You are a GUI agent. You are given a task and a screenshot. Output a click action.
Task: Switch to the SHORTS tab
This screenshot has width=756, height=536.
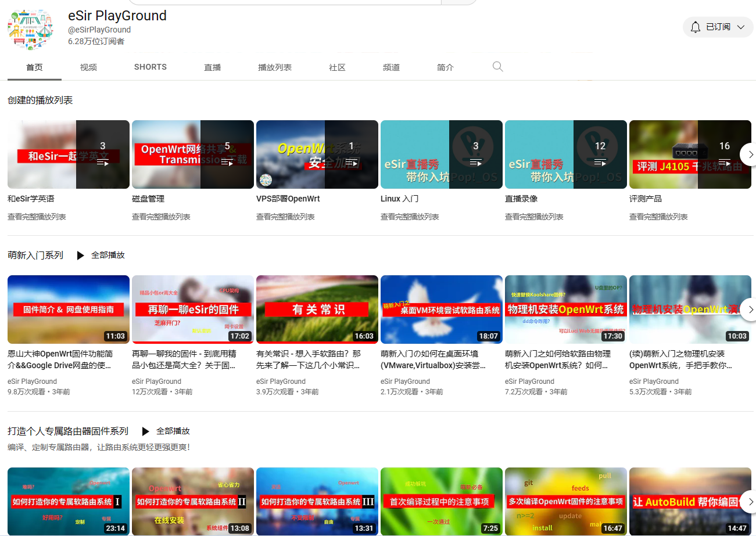click(x=151, y=67)
